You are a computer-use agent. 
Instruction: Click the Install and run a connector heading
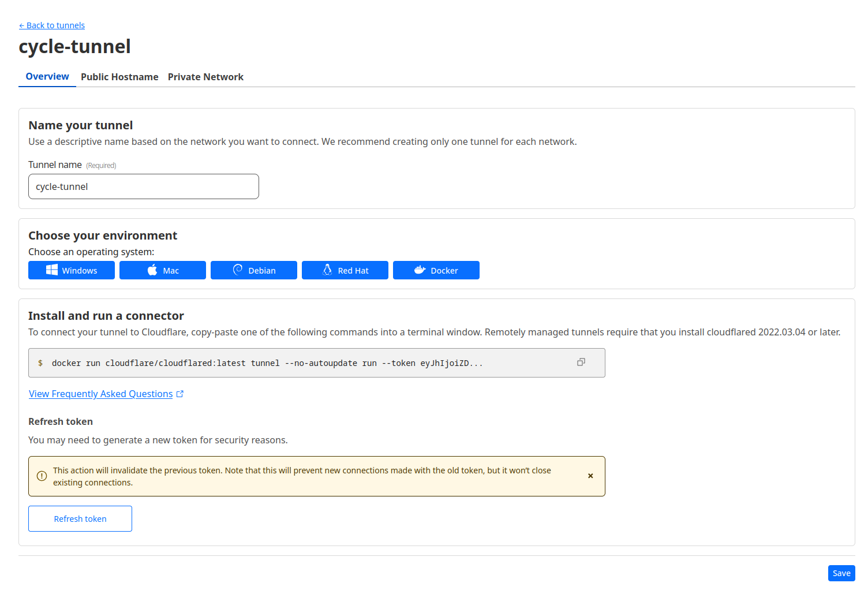tap(106, 316)
